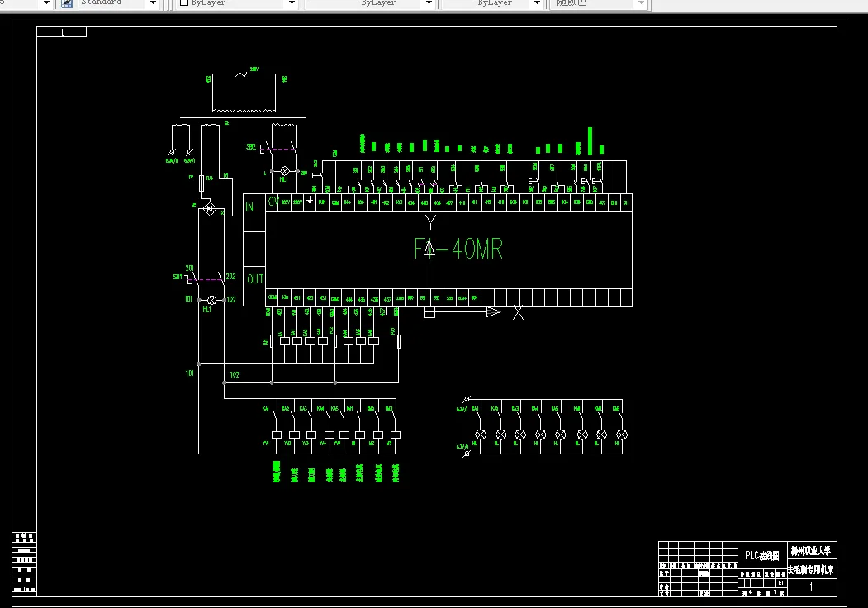Select the ground symbol terminal on PLC input row
868x608 pixels.
point(310,201)
